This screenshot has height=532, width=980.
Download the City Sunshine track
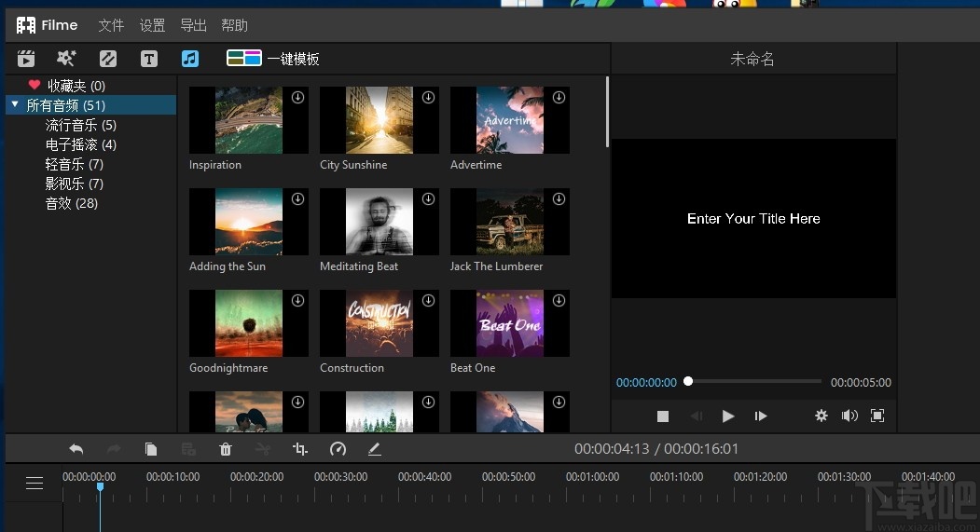pos(428,98)
